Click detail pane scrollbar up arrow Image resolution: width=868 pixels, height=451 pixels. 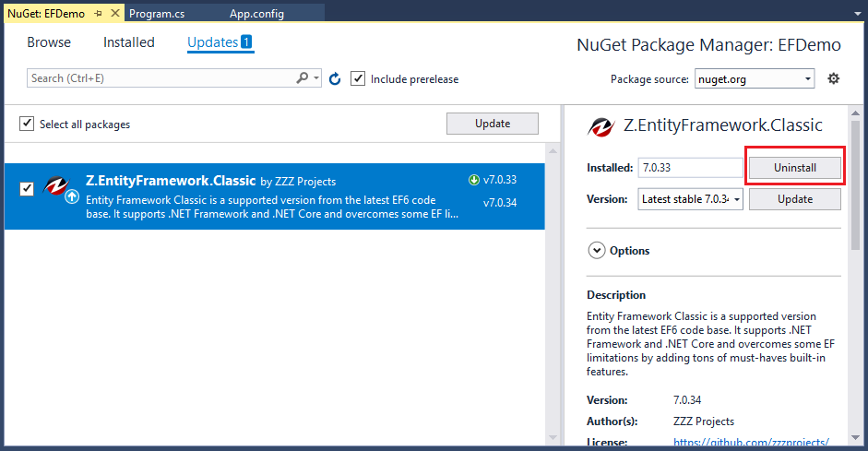click(x=856, y=113)
